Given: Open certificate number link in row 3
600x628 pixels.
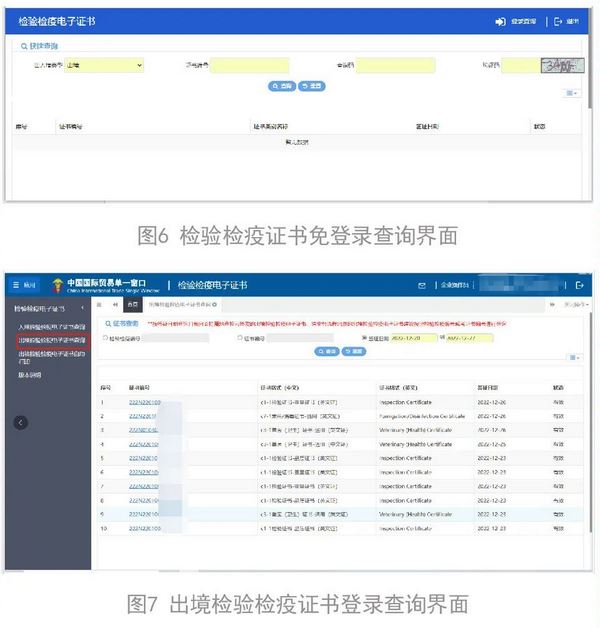Looking at the screenshot, I should [x=143, y=430].
